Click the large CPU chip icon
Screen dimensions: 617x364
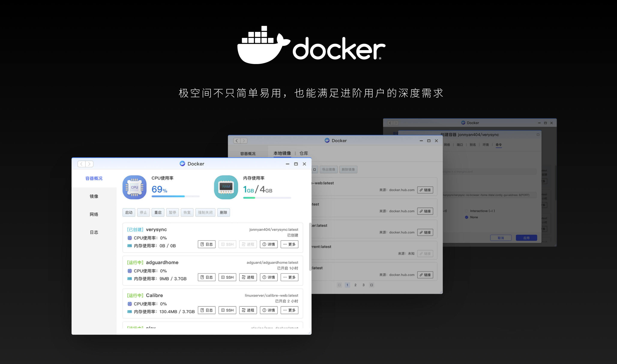135,187
